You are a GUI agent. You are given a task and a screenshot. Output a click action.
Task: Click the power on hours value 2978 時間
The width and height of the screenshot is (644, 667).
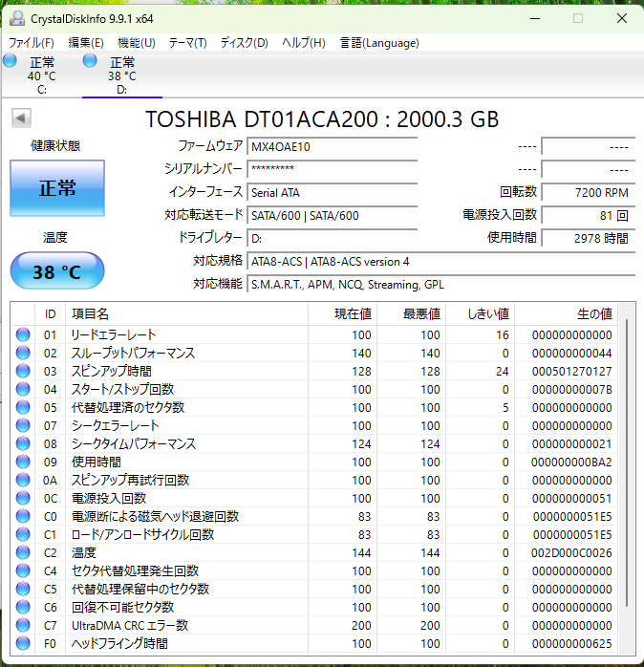tap(589, 238)
